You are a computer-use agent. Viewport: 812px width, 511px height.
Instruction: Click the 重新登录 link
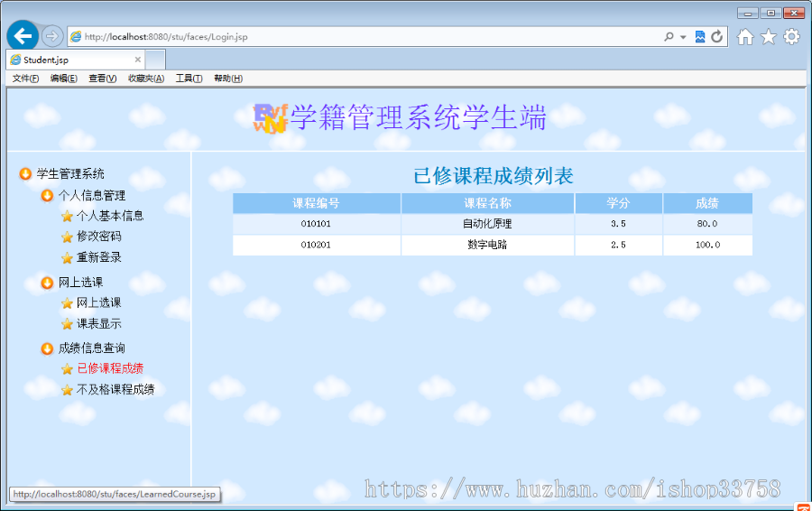pos(99,257)
